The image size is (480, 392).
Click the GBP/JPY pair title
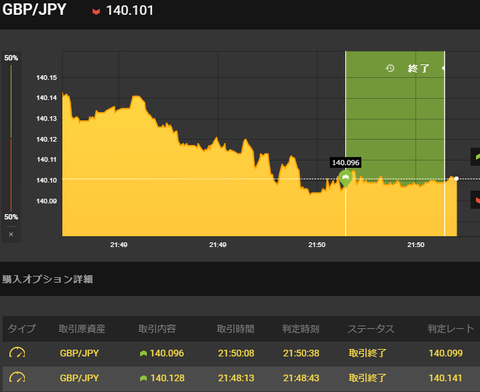coord(34,10)
